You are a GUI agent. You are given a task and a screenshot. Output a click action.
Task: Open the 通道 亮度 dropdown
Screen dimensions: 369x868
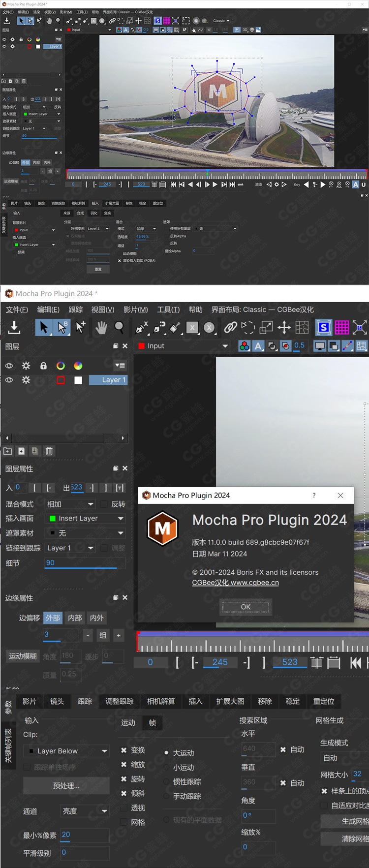[84, 811]
